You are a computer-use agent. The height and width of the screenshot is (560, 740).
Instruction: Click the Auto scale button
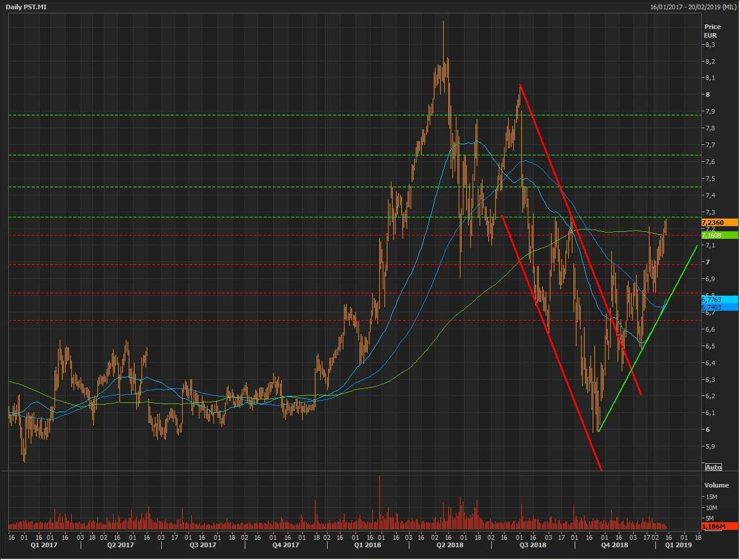[713, 467]
